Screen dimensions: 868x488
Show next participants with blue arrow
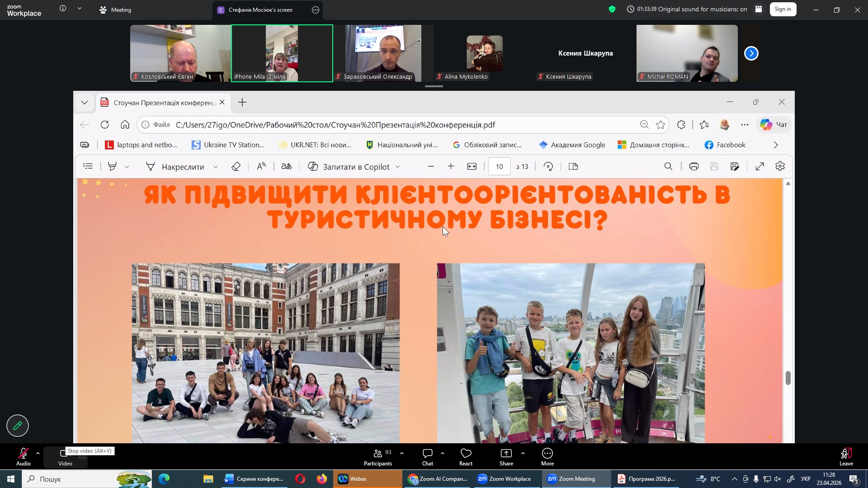(x=751, y=53)
